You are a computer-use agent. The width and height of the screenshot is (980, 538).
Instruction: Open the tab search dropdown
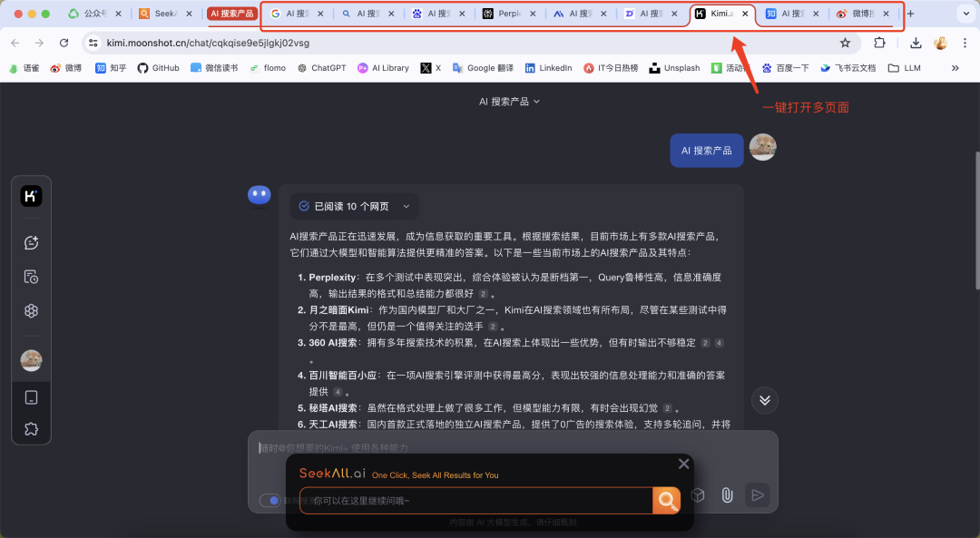(x=965, y=14)
